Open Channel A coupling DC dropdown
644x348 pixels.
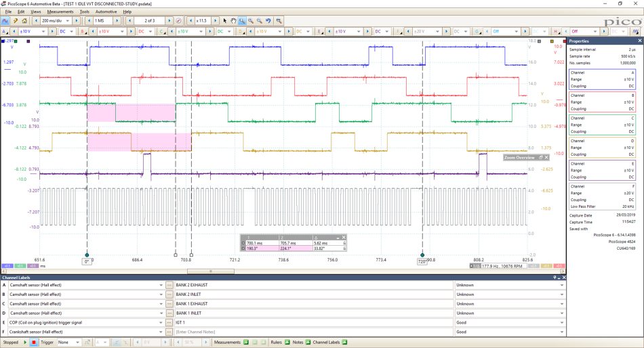(x=66, y=31)
